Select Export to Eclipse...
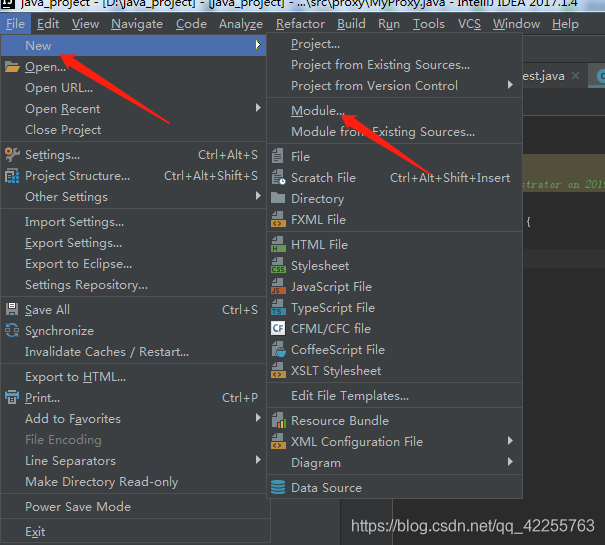605x545 pixels. [x=134, y=264]
